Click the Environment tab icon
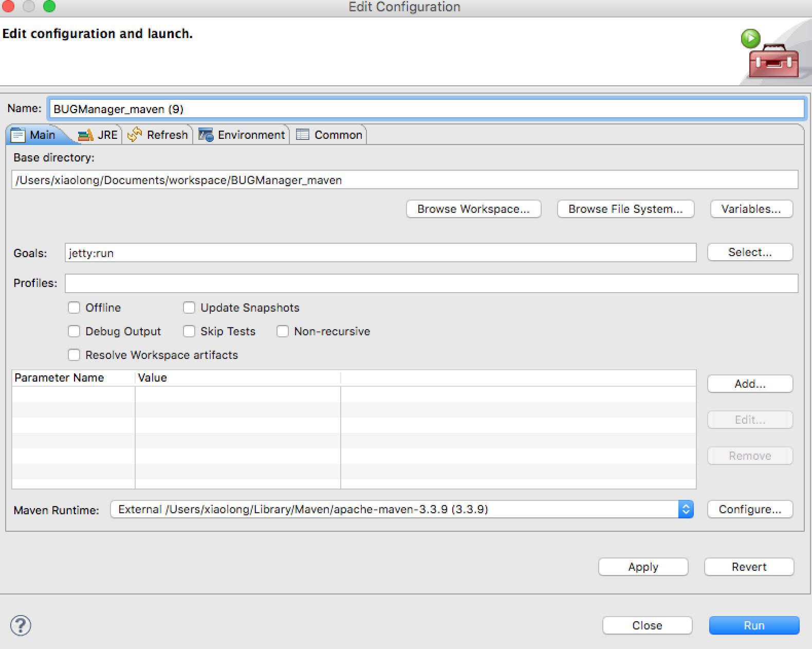This screenshot has height=649, width=812. 206,135
